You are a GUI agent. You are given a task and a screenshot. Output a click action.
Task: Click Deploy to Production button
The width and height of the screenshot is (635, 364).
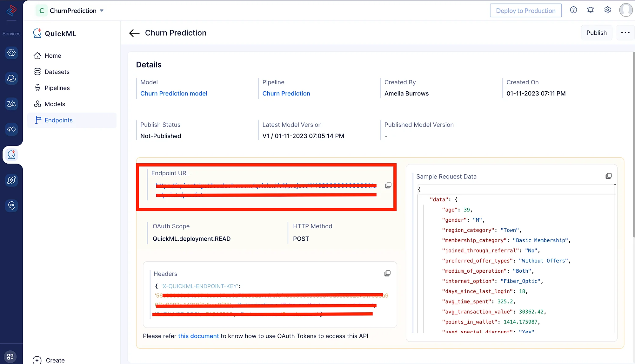click(525, 11)
